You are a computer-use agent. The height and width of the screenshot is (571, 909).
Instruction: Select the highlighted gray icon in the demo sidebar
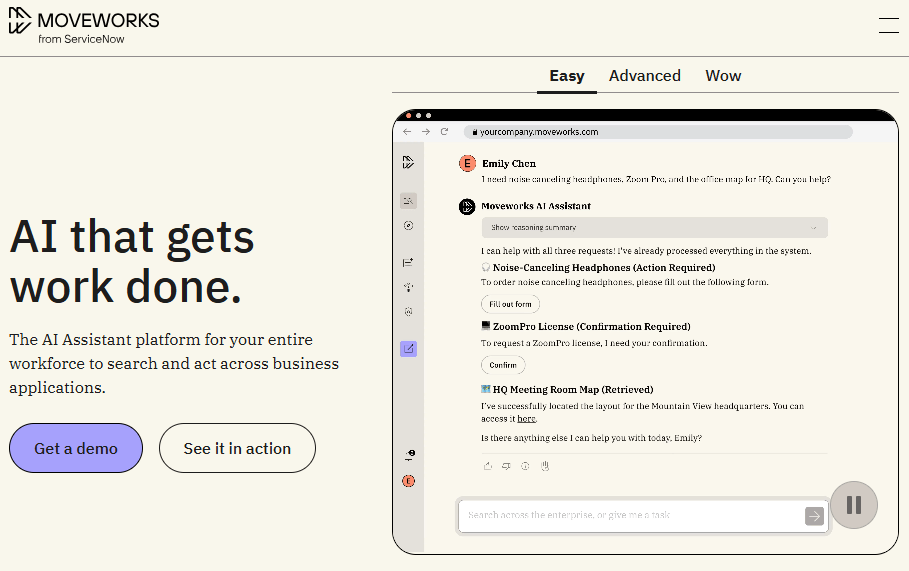408,201
